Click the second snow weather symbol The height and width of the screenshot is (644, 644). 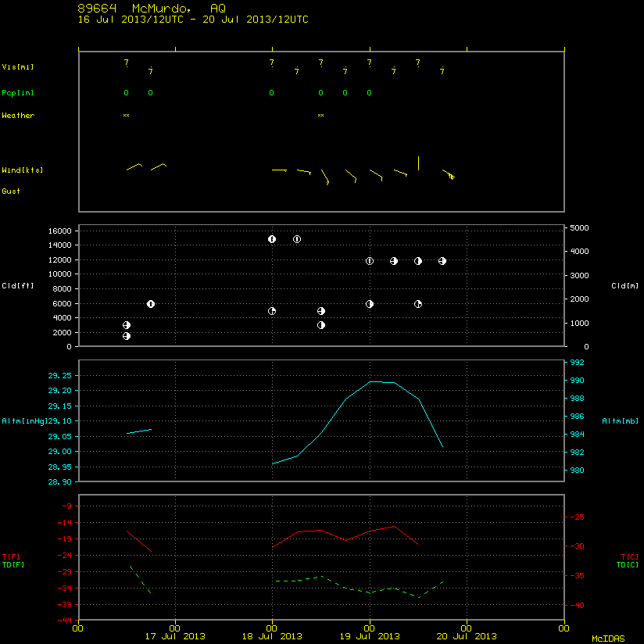tap(320, 116)
